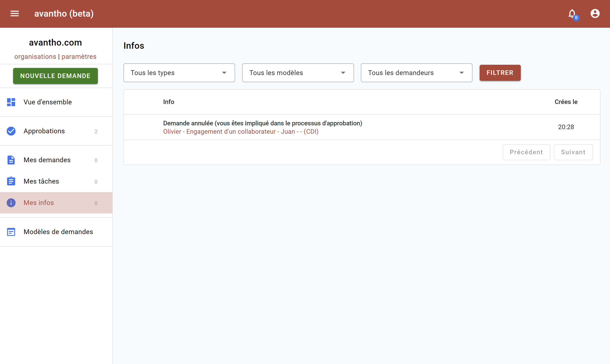Click the Approbations count badge 2
This screenshot has height=364, width=610.
point(96,131)
